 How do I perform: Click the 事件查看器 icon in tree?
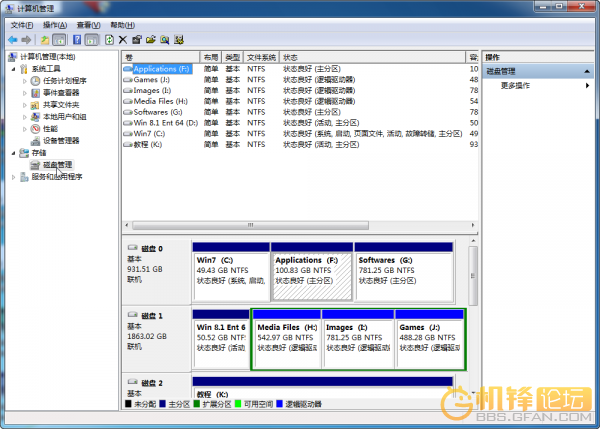pos(35,93)
